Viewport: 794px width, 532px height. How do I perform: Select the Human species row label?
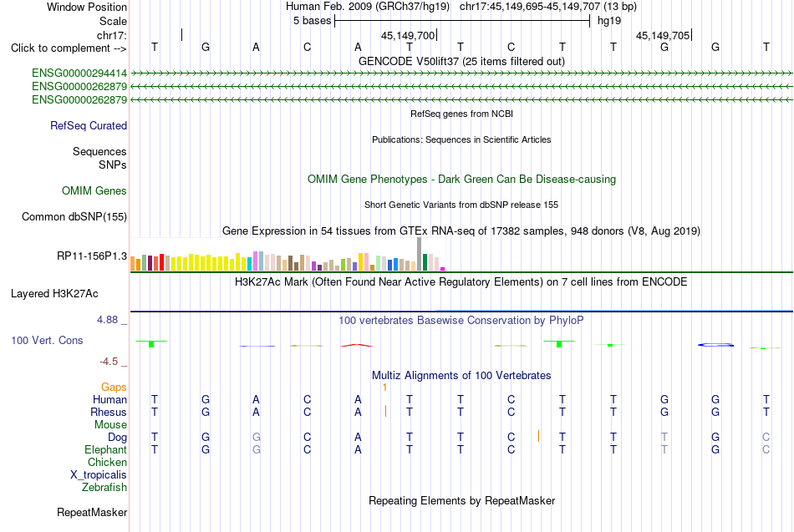tap(109, 400)
